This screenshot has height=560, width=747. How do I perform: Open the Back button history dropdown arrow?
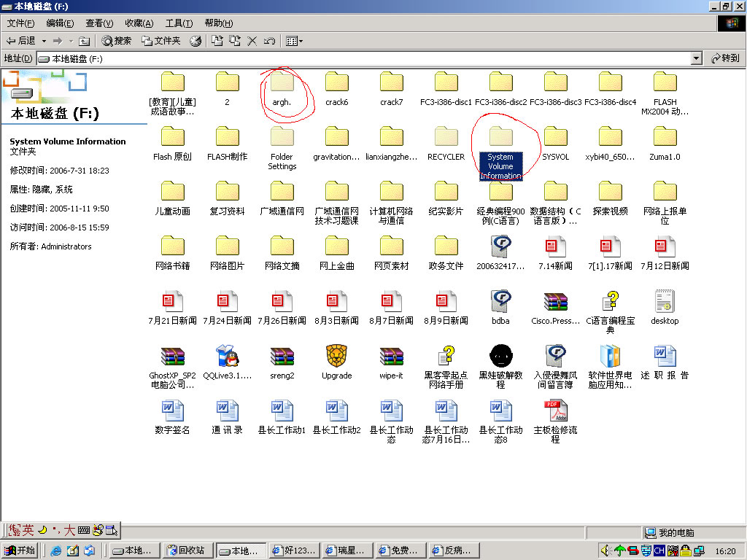[x=44, y=42]
